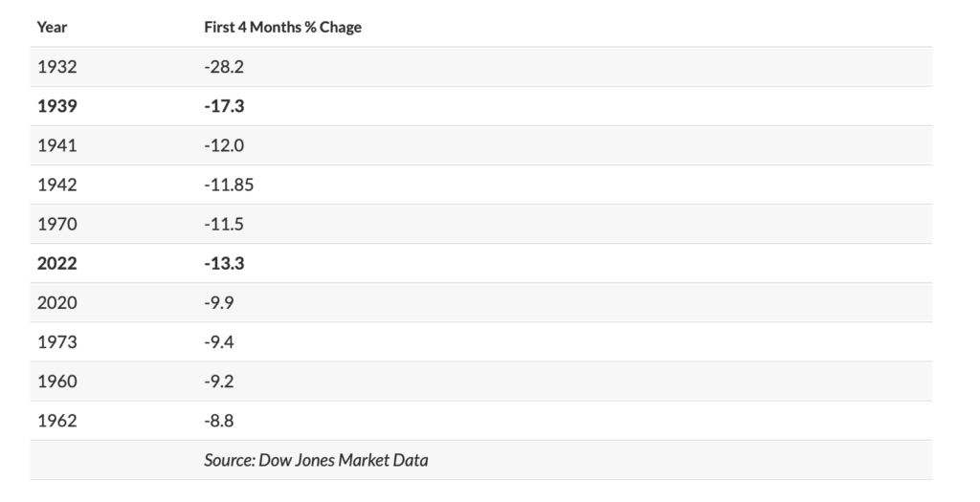This screenshot has height=502, width=980.
Task: Click the -11.85 value cell
Action: 229,185
